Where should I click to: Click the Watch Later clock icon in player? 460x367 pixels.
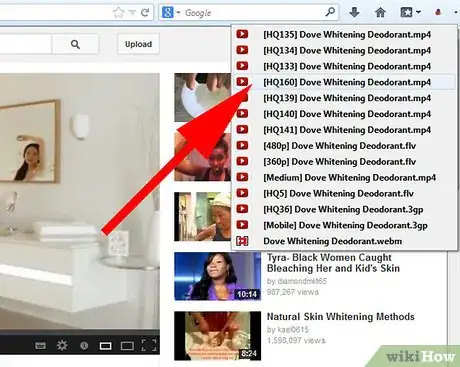pos(84,346)
